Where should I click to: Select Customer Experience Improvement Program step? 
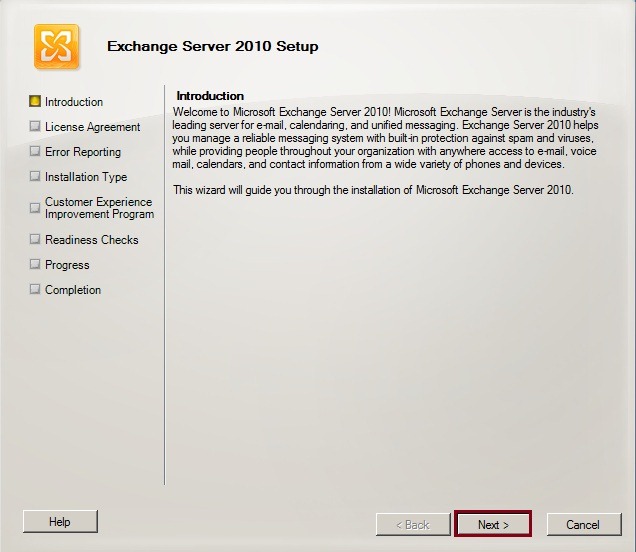[98, 208]
